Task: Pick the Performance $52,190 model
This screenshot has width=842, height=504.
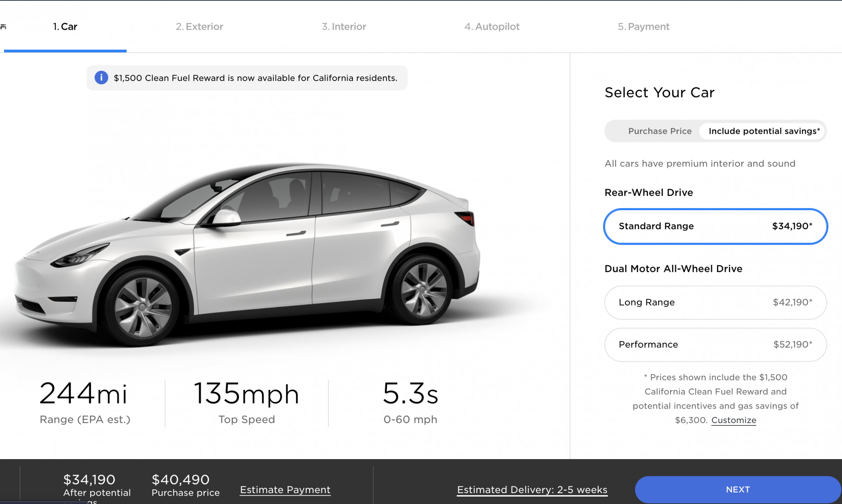Action: (715, 345)
